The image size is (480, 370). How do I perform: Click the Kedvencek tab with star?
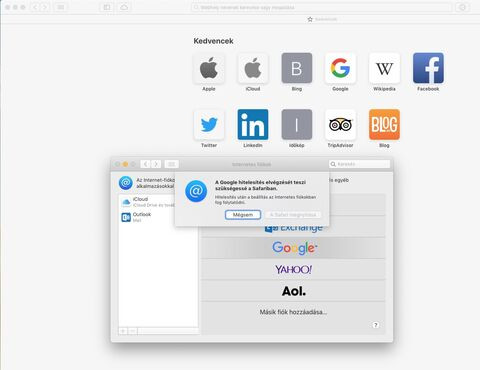(322, 19)
